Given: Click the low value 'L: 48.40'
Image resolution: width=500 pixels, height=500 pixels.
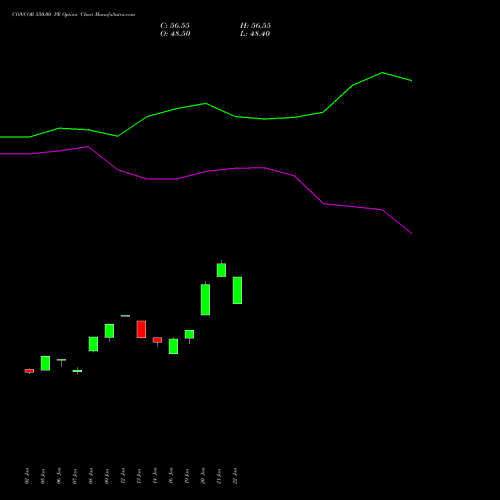Looking at the screenshot, I should [x=255, y=34].
